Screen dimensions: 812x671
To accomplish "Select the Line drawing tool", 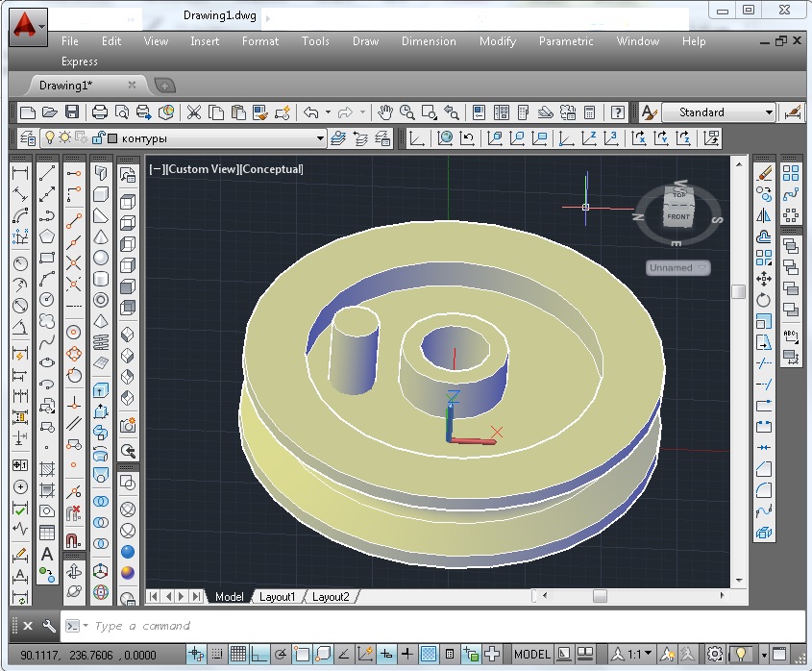I will (47, 174).
